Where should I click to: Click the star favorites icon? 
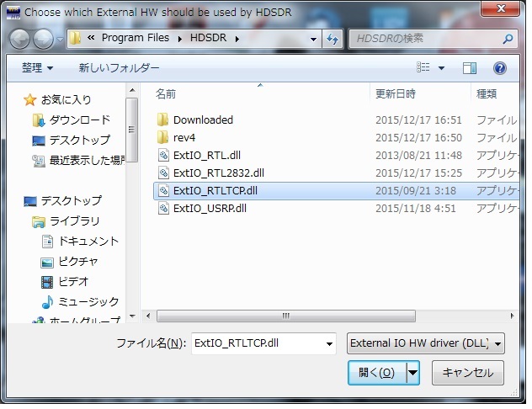coord(29,99)
